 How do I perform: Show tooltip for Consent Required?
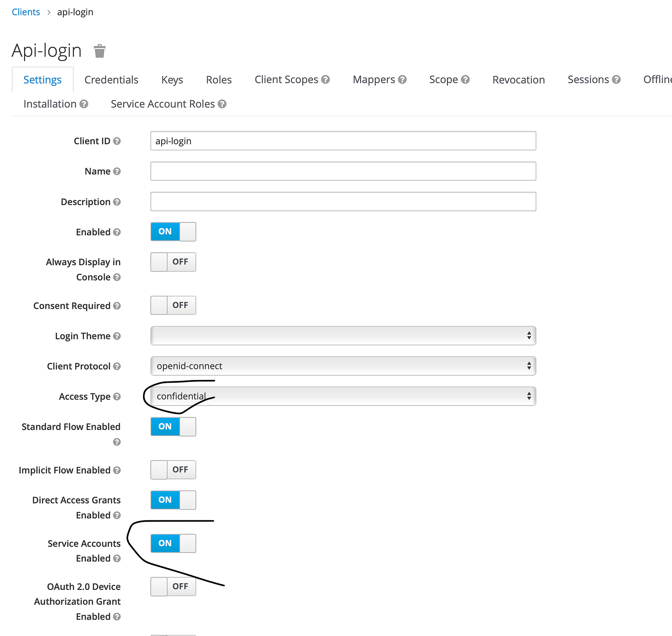click(x=117, y=306)
